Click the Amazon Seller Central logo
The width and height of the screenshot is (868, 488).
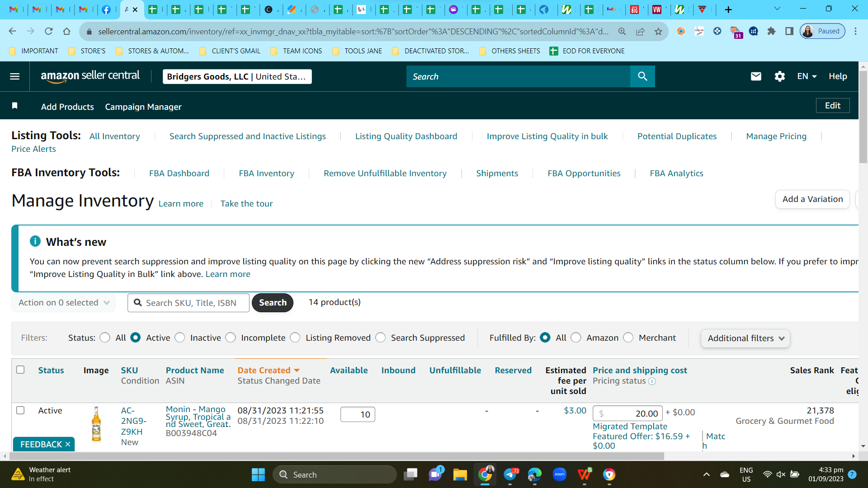tap(90, 76)
